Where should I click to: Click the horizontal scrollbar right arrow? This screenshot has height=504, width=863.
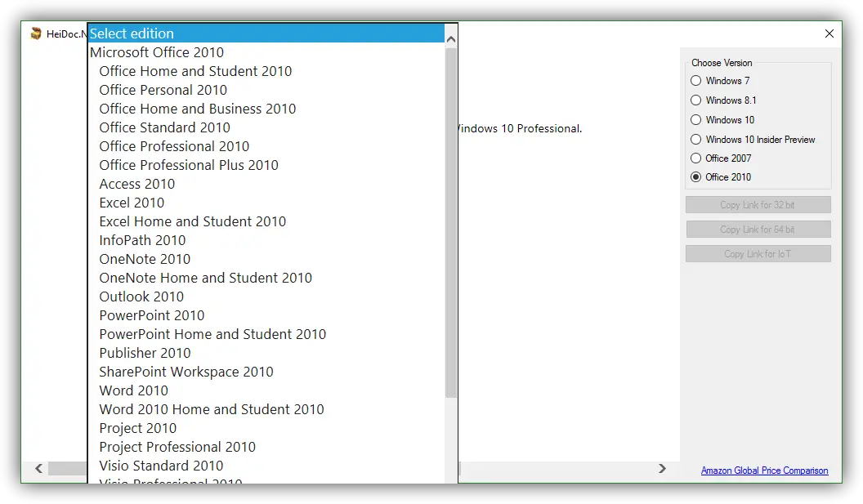click(662, 468)
